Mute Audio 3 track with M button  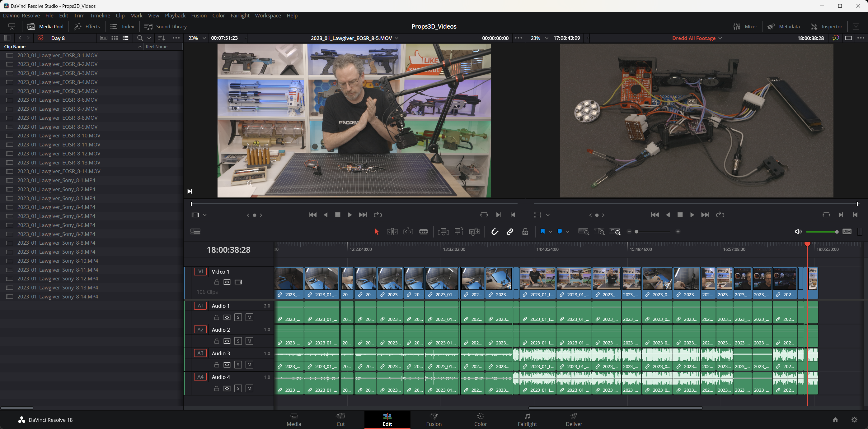(249, 365)
